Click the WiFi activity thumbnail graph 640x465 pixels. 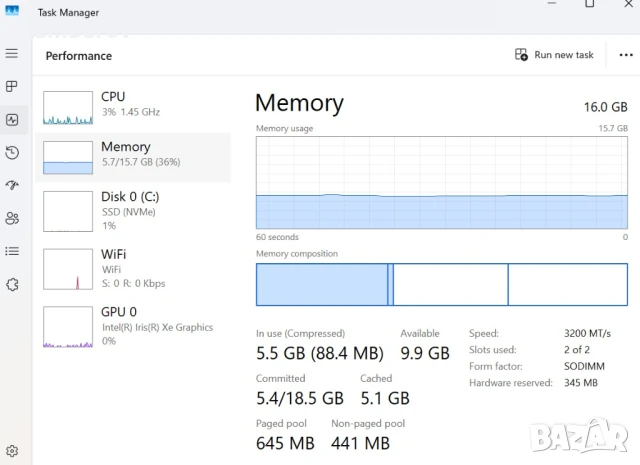[x=68, y=270]
